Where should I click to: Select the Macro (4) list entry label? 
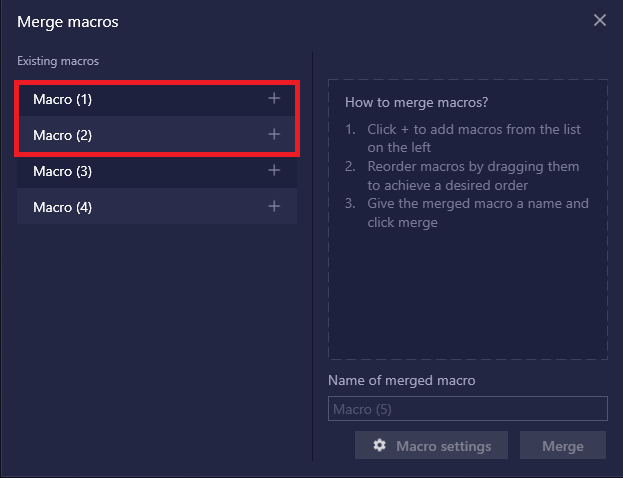[x=62, y=207]
